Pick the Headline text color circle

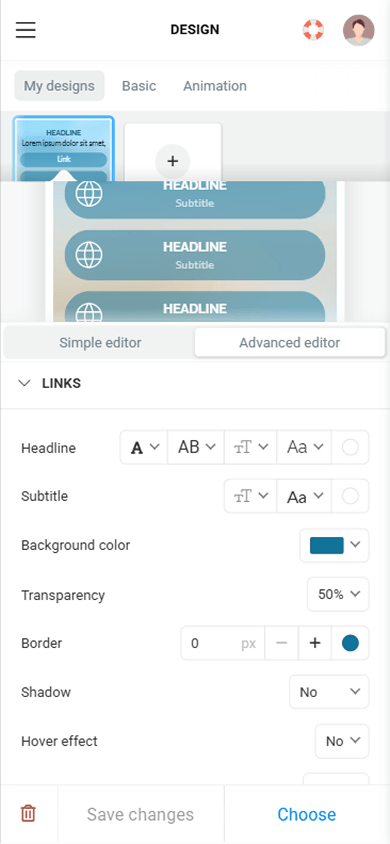point(350,447)
